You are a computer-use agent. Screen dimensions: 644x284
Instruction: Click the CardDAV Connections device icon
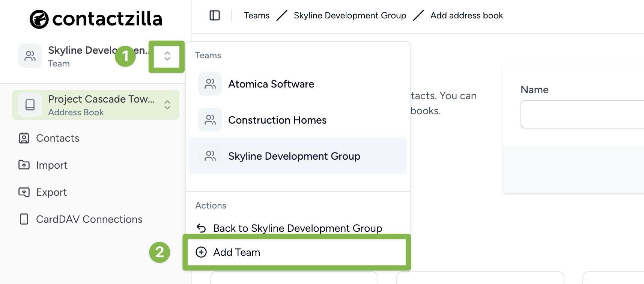pyautogui.click(x=24, y=219)
